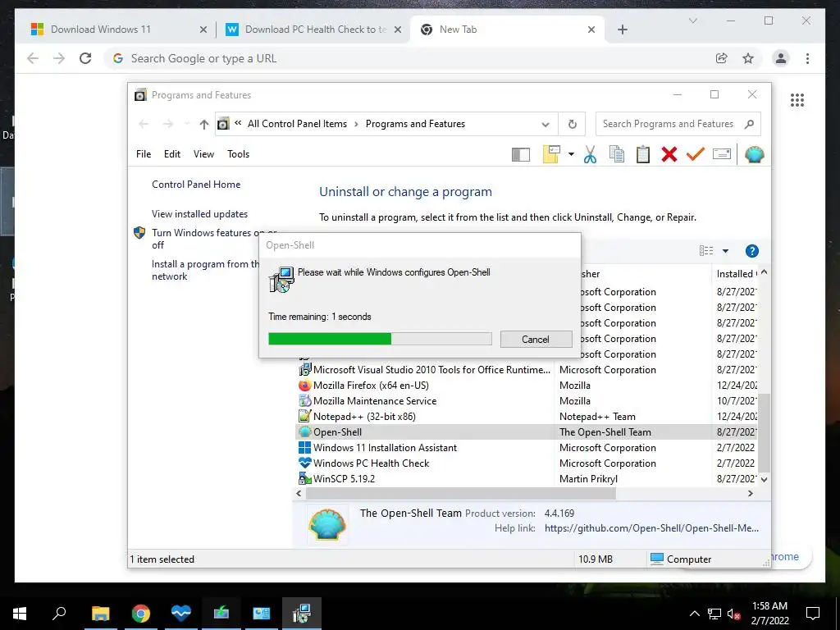This screenshot has width=840, height=630.
Task: Click vertical scrollbar up arrow in list
Action: click(765, 272)
